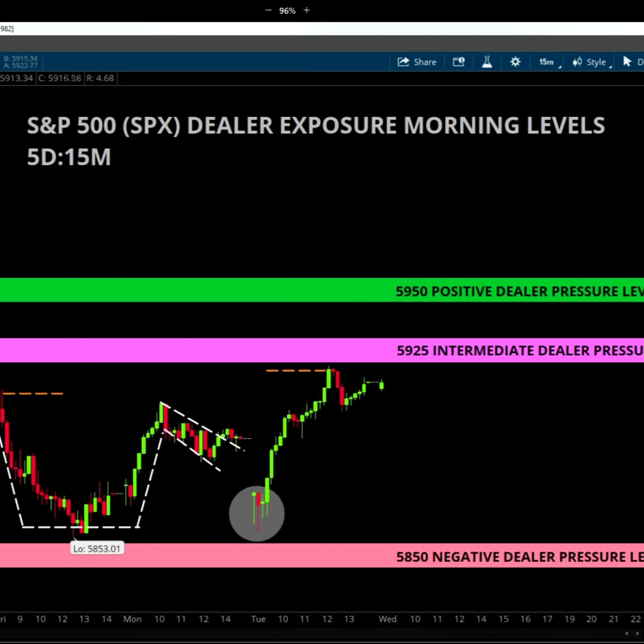The height and width of the screenshot is (644, 644).
Task: Click the Share button in chart toolbar
Action: pyautogui.click(x=417, y=62)
